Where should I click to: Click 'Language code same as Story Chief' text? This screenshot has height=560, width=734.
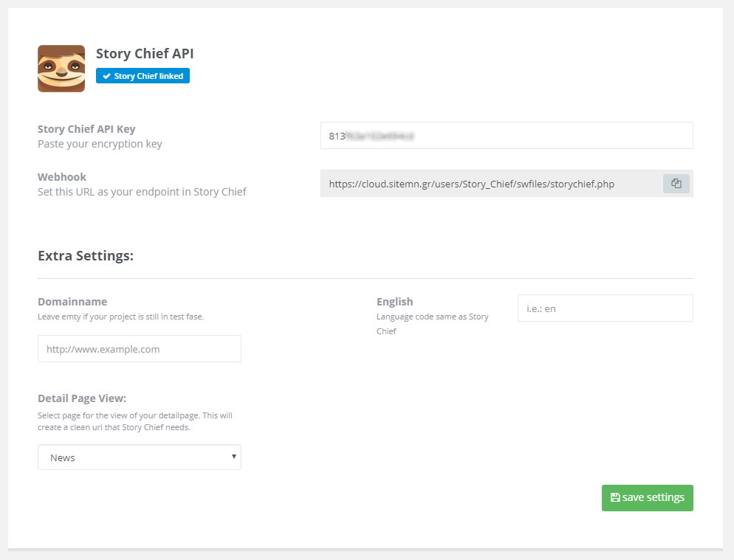433,324
